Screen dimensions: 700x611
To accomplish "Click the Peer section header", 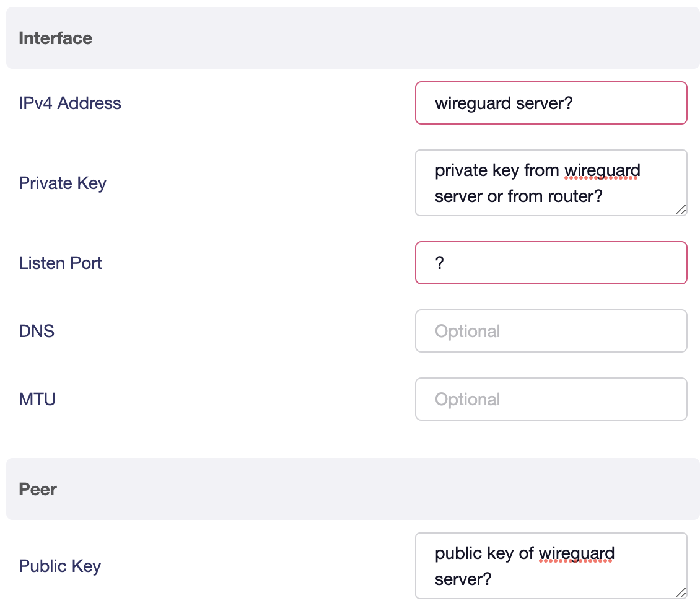I will click(x=38, y=489).
